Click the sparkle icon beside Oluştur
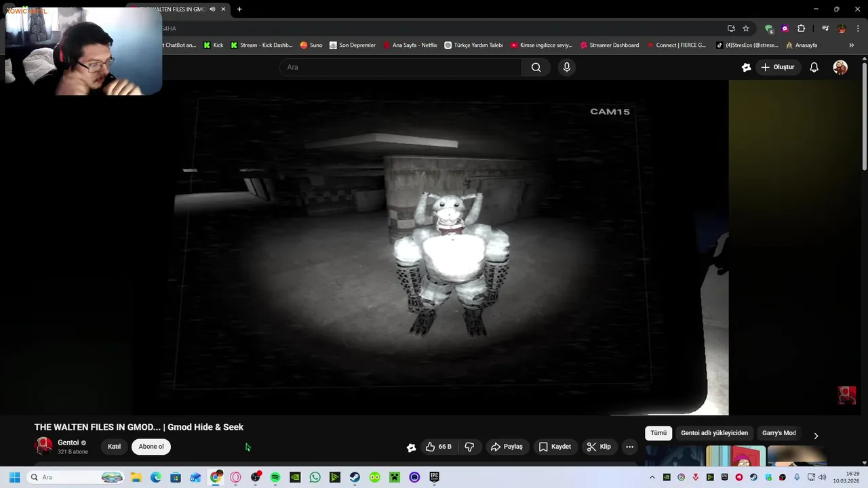Viewport: 868px width, 488px height. [746, 67]
